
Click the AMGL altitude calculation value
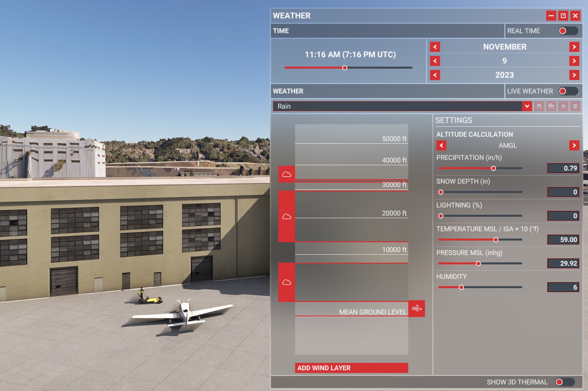(x=508, y=145)
